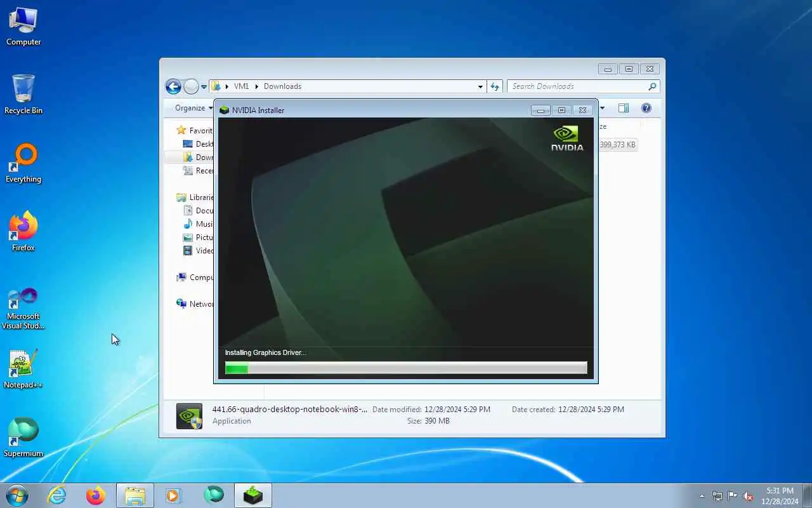The image size is (812, 508).
Task: Open the Notepad++ desktop shortcut
Action: point(23,369)
